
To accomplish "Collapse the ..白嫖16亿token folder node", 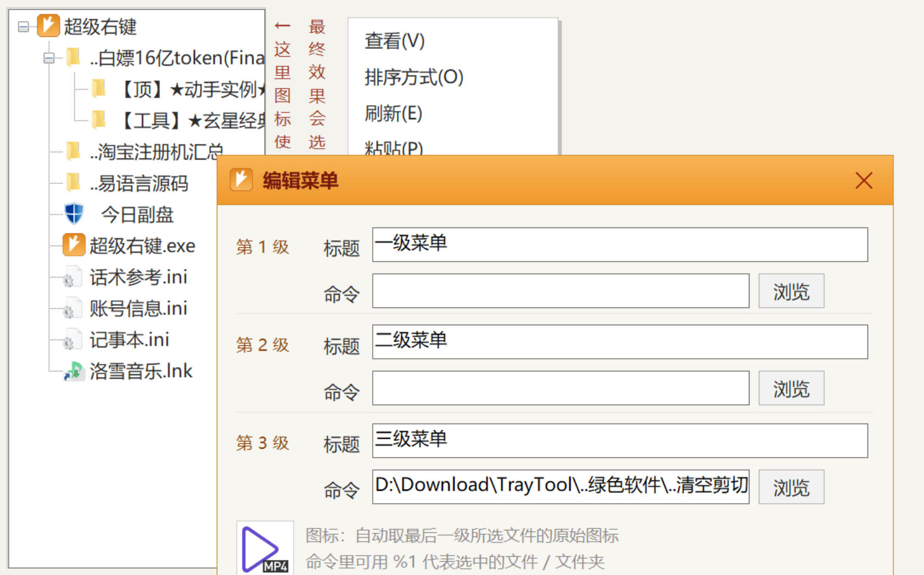I will point(49,58).
